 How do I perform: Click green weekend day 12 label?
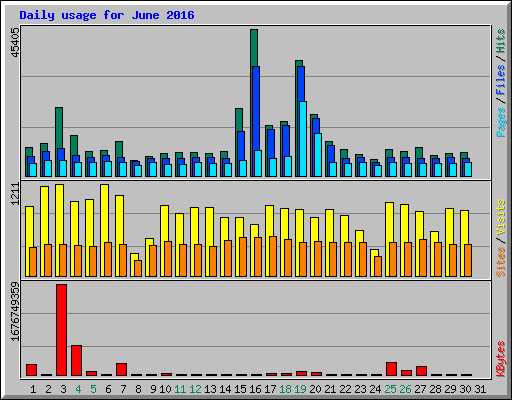[x=195, y=389]
